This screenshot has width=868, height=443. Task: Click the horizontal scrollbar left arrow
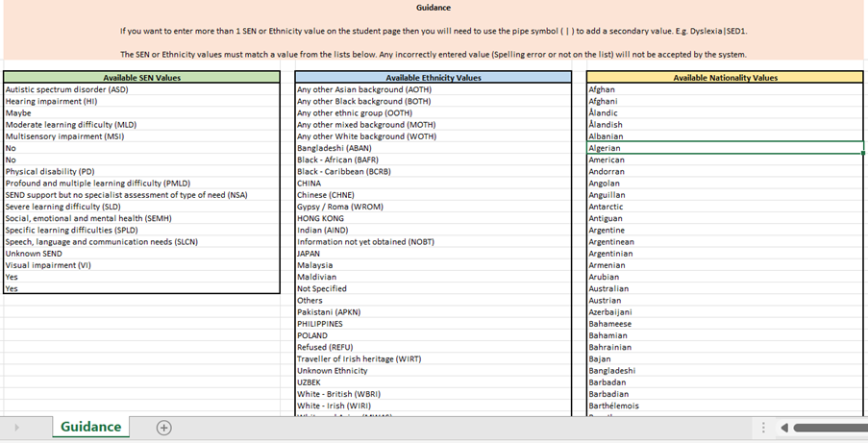tap(783, 428)
